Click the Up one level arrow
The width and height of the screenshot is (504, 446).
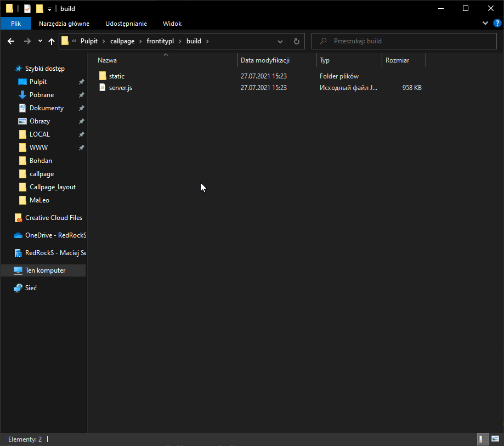pyautogui.click(x=52, y=41)
